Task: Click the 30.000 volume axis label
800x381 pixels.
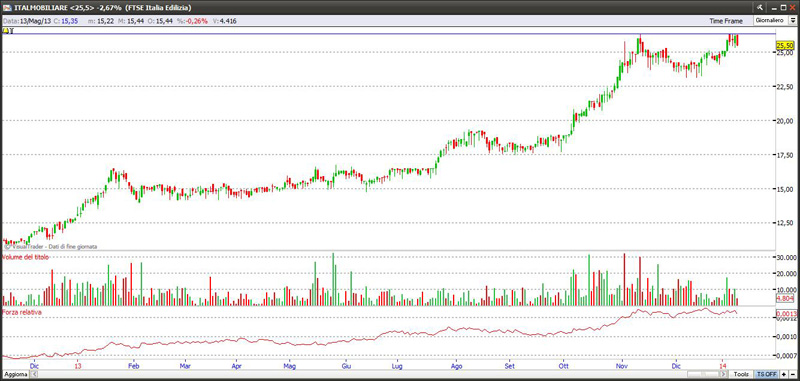Action: (786, 258)
